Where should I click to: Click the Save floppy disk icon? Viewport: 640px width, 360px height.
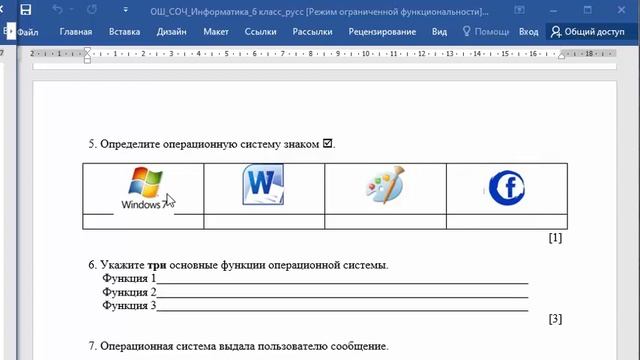[x=26, y=10]
